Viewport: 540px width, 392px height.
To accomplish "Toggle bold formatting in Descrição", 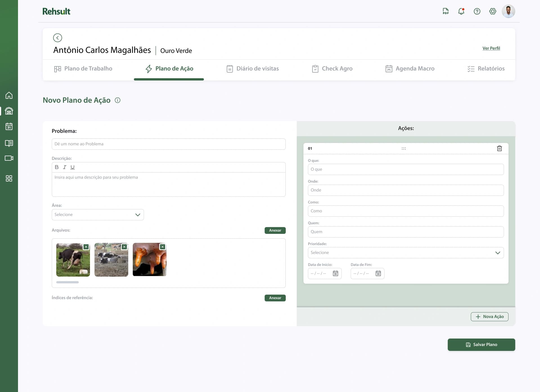I will click(57, 167).
